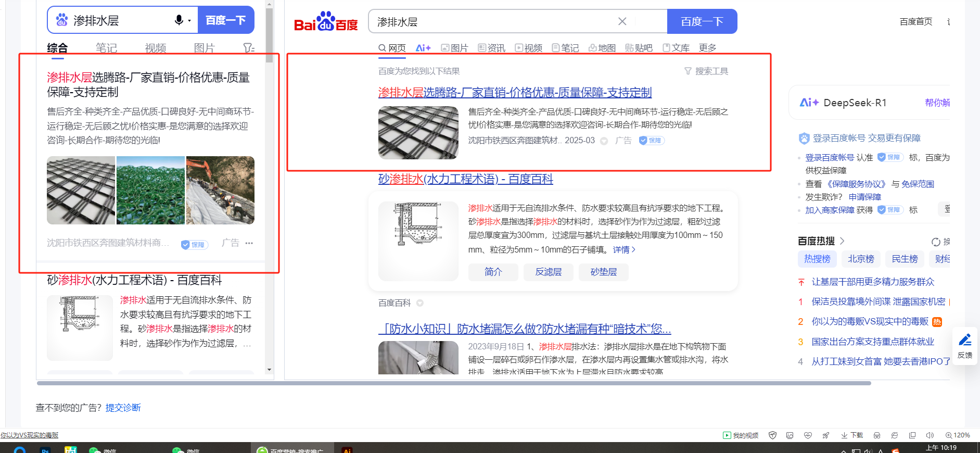Click the 保障 badge under the desktop ad
980x453 pixels.
point(652,141)
